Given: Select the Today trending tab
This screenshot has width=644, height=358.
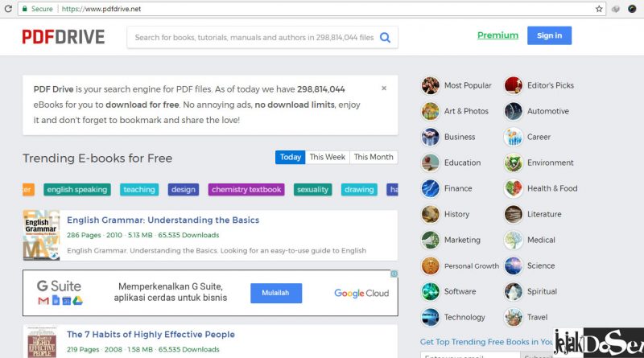Looking at the screenshot, I should tap(291, 157).
